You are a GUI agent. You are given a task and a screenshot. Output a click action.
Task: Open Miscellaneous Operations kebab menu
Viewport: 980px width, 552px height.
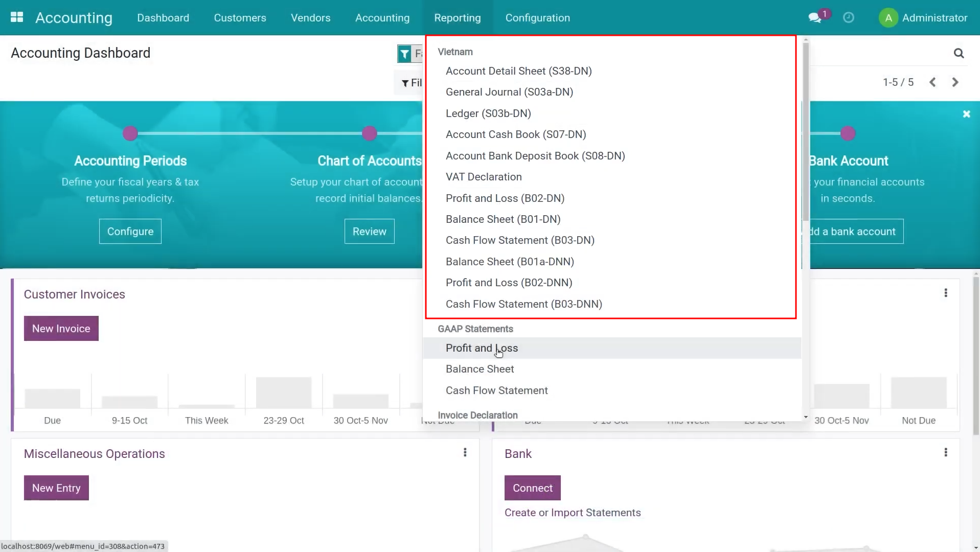[x=465, y=453]
